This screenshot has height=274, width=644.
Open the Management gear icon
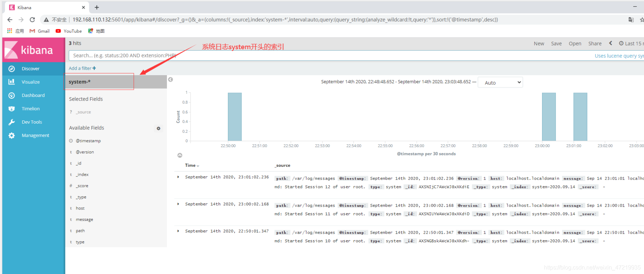click(12, 135)
